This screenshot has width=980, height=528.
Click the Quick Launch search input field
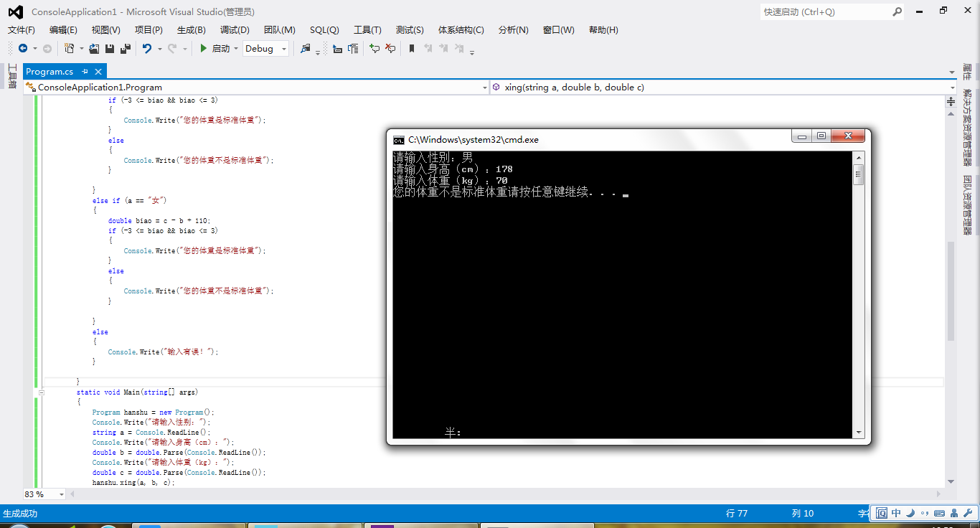tap(825, 11)
